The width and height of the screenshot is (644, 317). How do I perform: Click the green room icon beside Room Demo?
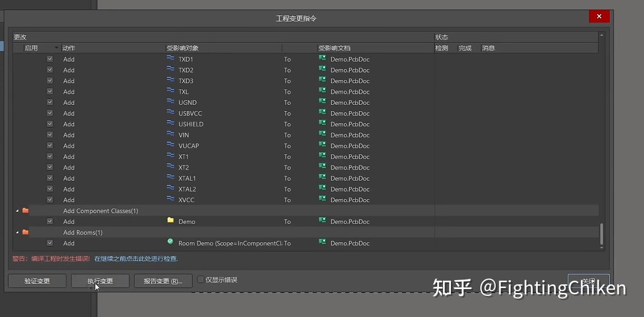[x=170, y=242]
